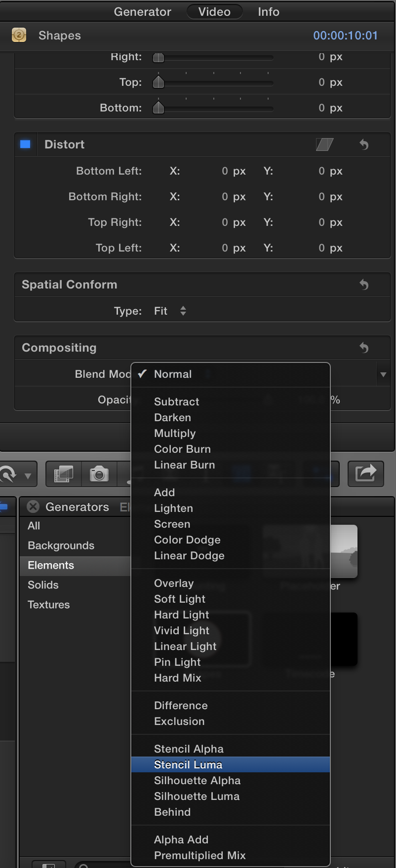The image size is (396, 868).
Task: Click the Top crop slider handle
Action: [x=158, y=82]
